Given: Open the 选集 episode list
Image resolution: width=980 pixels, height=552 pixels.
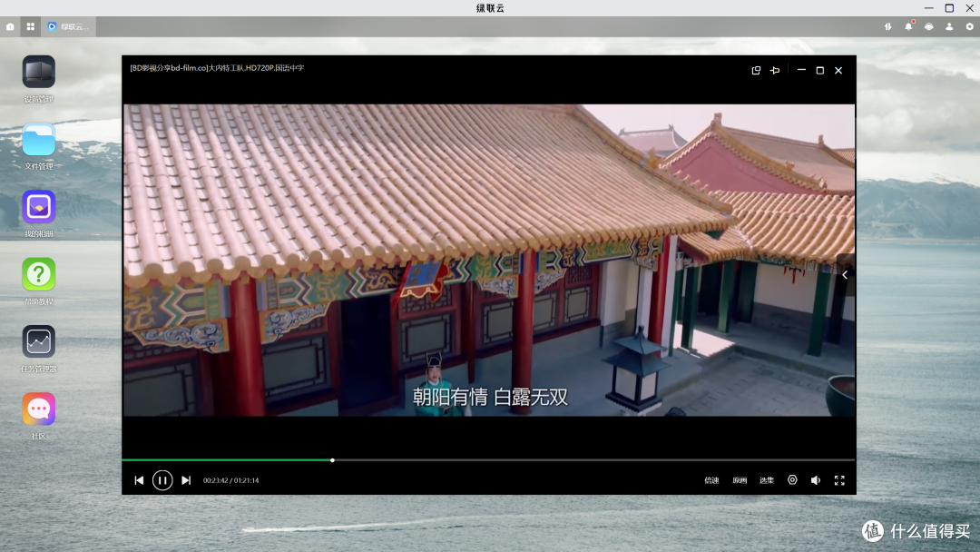Looking at the screenshot, I should click(767, 480).
